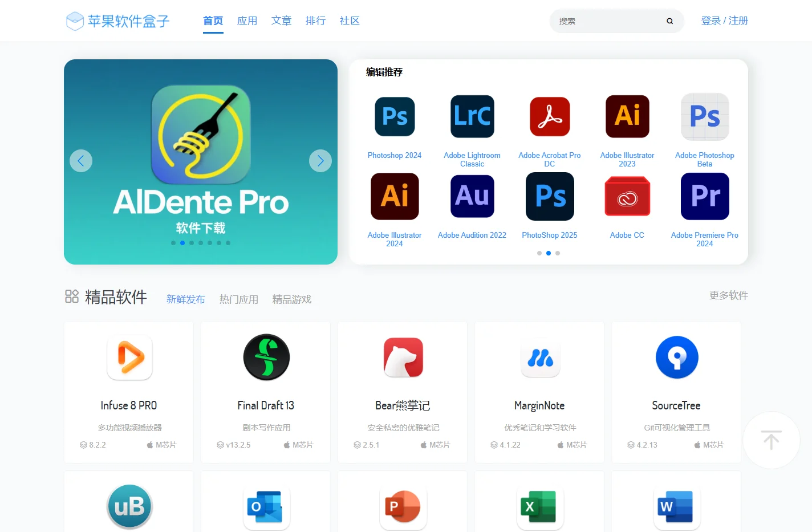Open the Bear熊掌记 title
812x532 pixels.
click(x=403, y=405)
